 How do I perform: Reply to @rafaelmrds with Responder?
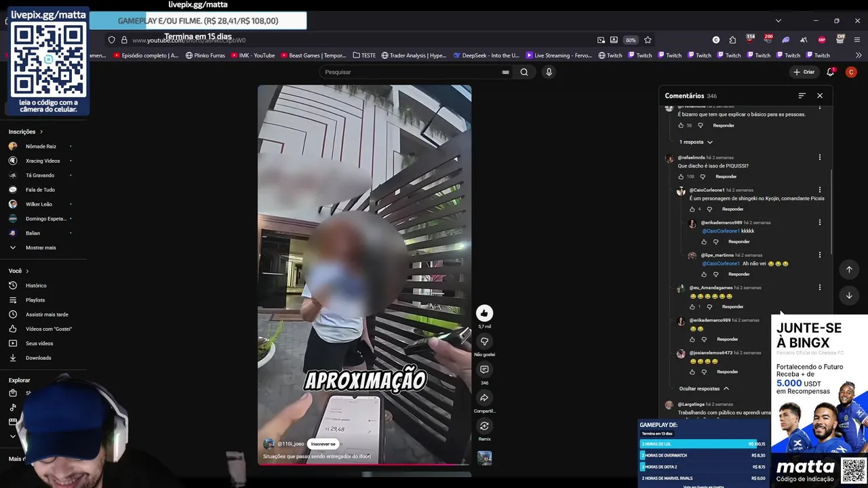click(726, 177)
